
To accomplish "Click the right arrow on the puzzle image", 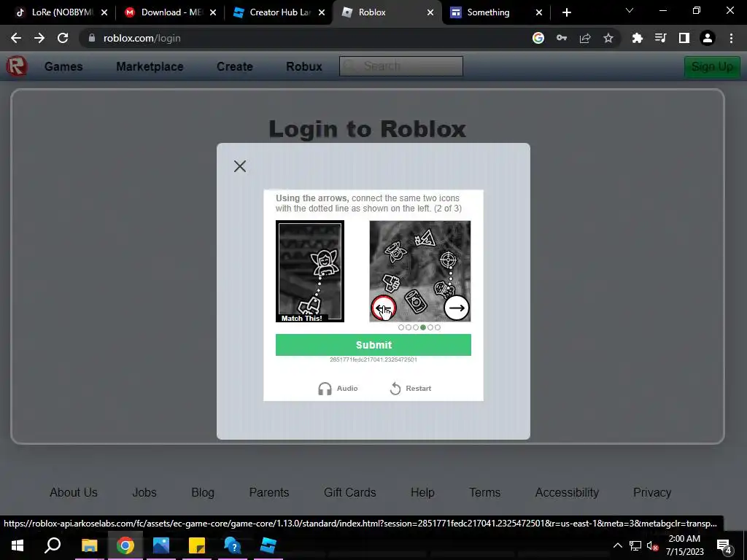I will (x=457, y=308).
